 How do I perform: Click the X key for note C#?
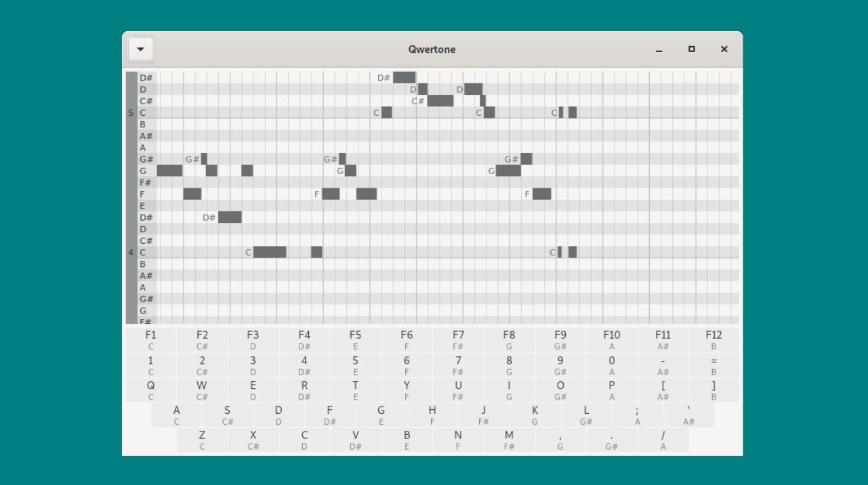click(x=253, y=440)
